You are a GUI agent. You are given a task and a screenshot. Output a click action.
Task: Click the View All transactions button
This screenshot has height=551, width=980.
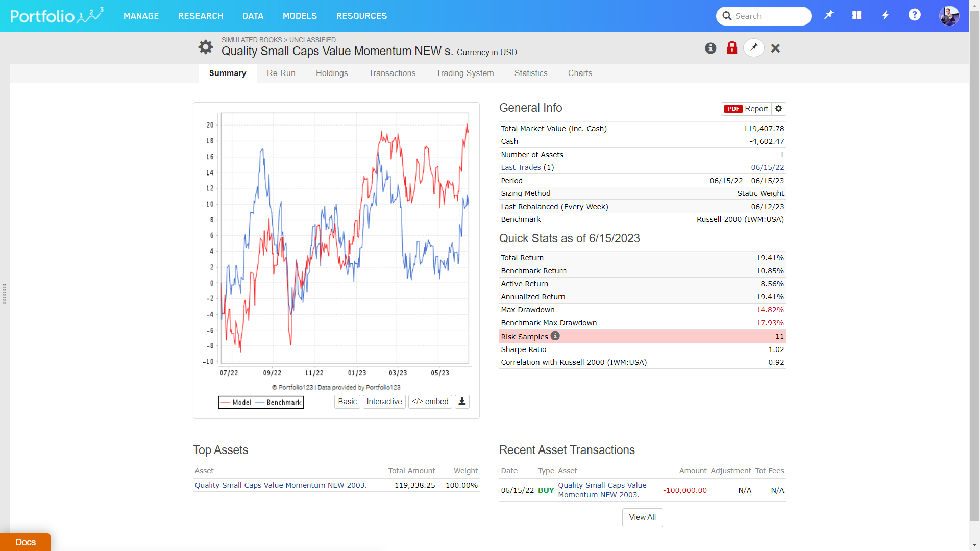click(642, 517)
